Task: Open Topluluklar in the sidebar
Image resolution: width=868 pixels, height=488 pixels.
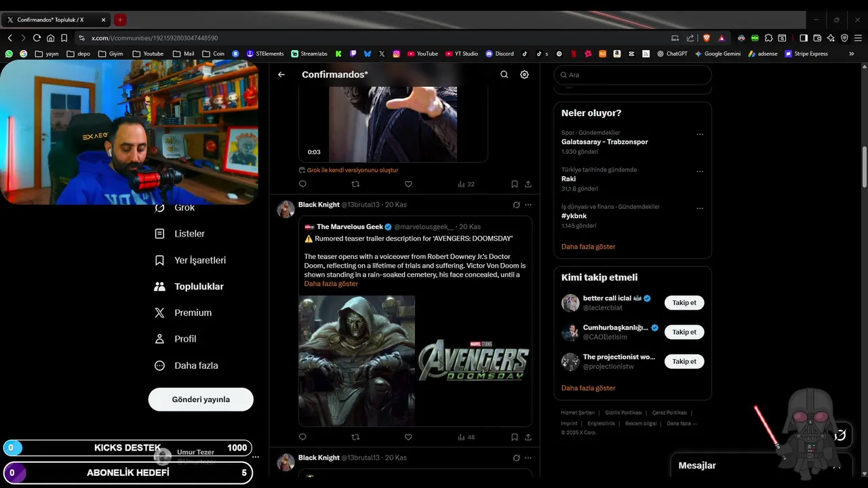Action: point(189,287)
